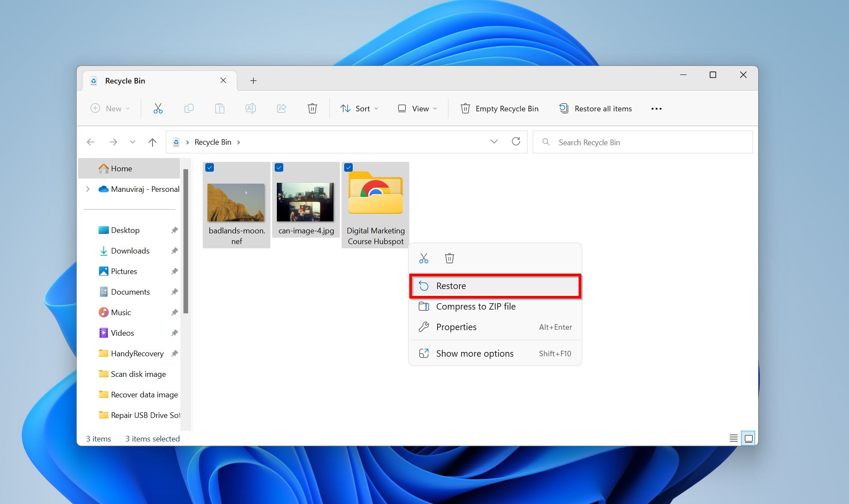849x504 pixels.
Task: Toggle checkbox on badlands-moon.nef file
Action: pos(210,167)
